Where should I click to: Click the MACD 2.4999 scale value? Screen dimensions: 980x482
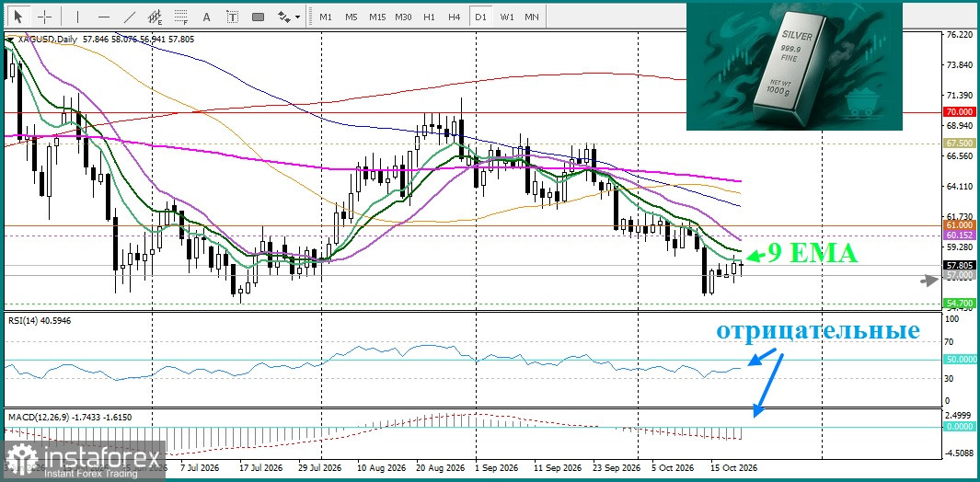click(x=960, y=416)
